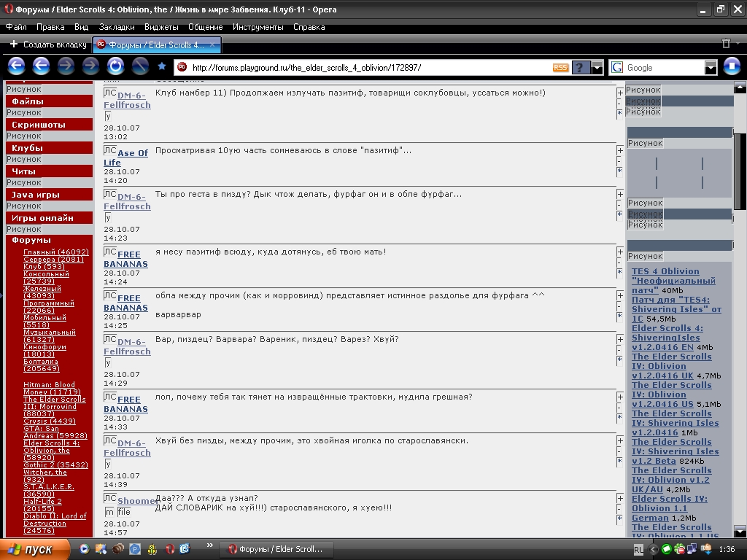This screenshot has height=560, width=747.
Task: Open Shoomer's profile link
Action: [138, 500]
